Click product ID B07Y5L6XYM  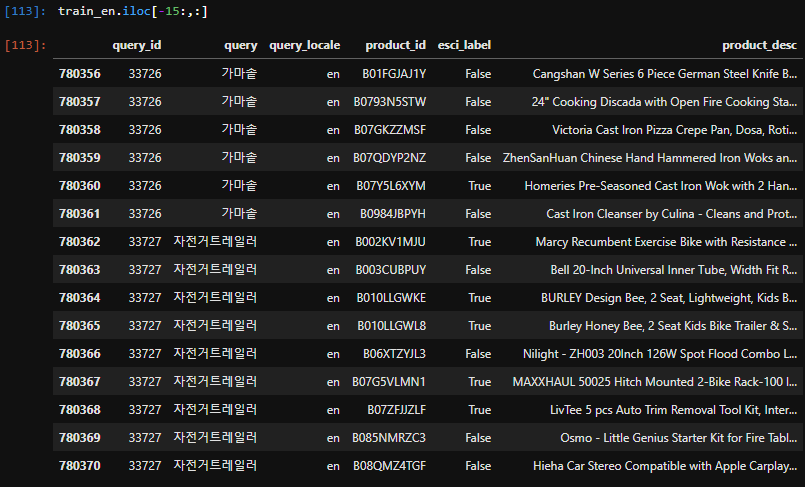click(x=391, y=186)
